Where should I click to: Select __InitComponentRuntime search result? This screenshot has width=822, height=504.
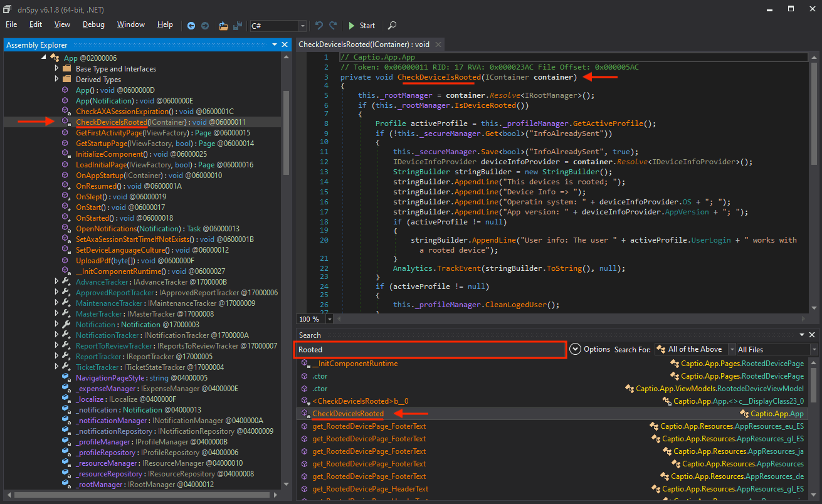point(355,363)
